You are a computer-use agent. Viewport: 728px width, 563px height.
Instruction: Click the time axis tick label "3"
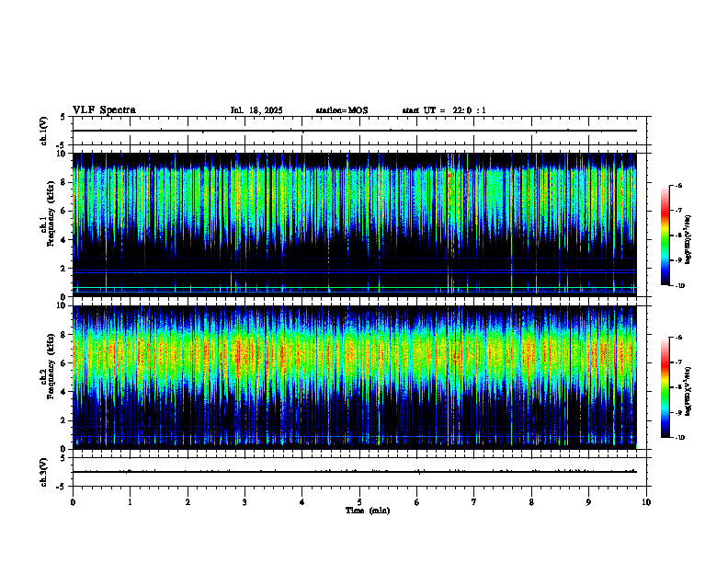[245, 502]
